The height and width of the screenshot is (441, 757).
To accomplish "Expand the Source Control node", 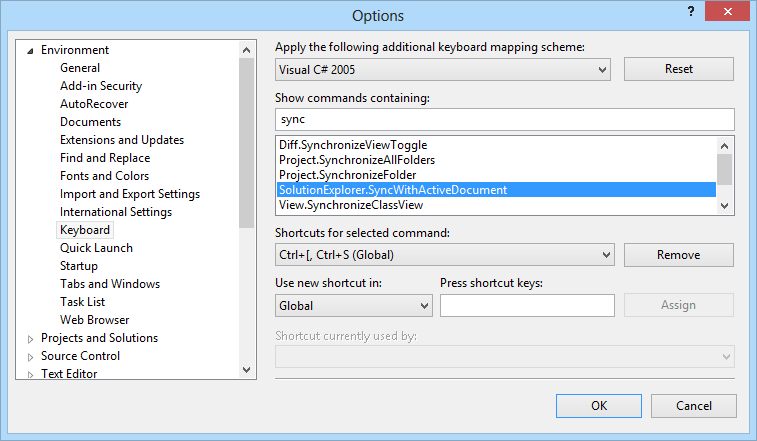I will coord(30,357).
